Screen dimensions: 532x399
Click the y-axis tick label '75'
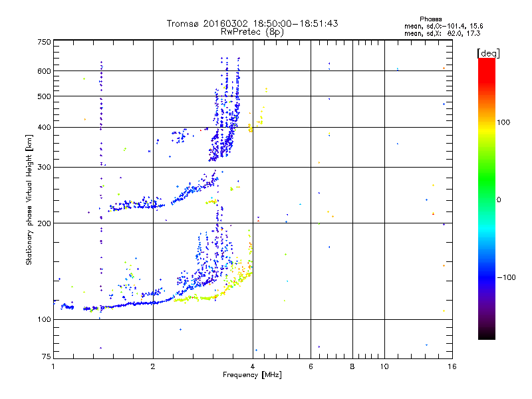pos(47,356)
